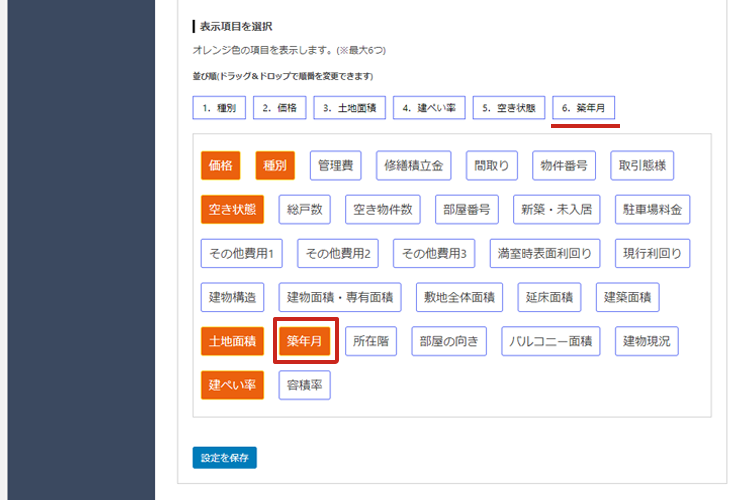The width and height of the screenshot is (742, 500).
Task: Click the sort order item 3. 土地面積
Action: pos(348,108)
